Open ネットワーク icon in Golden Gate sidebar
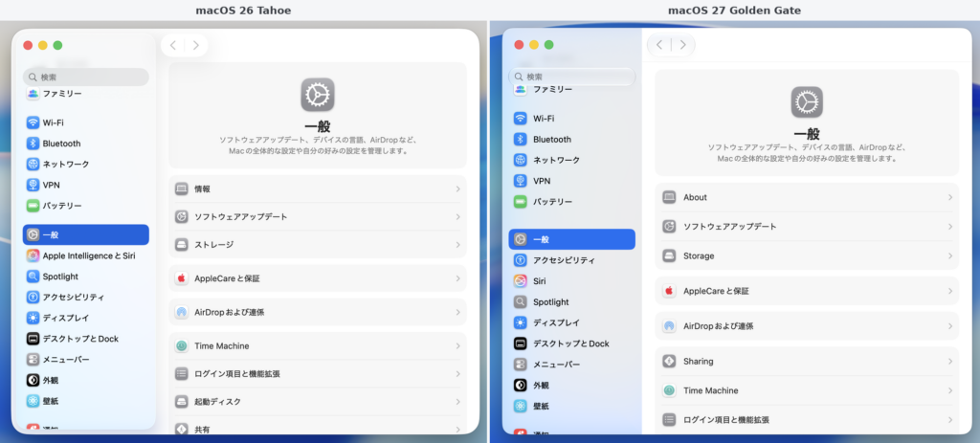The image size is (980, 443). [x=520, y=160]
